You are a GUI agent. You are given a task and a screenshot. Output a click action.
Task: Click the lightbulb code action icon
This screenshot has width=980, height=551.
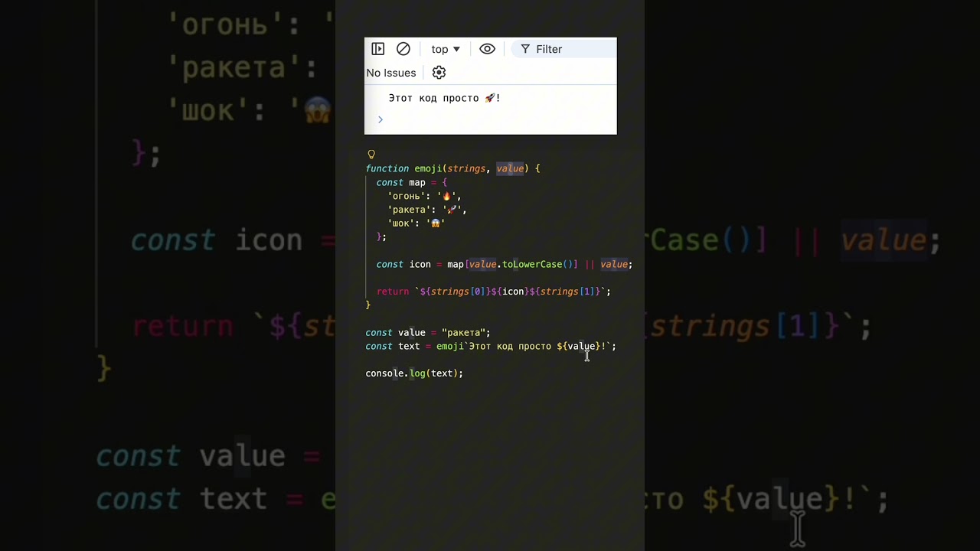371,155
